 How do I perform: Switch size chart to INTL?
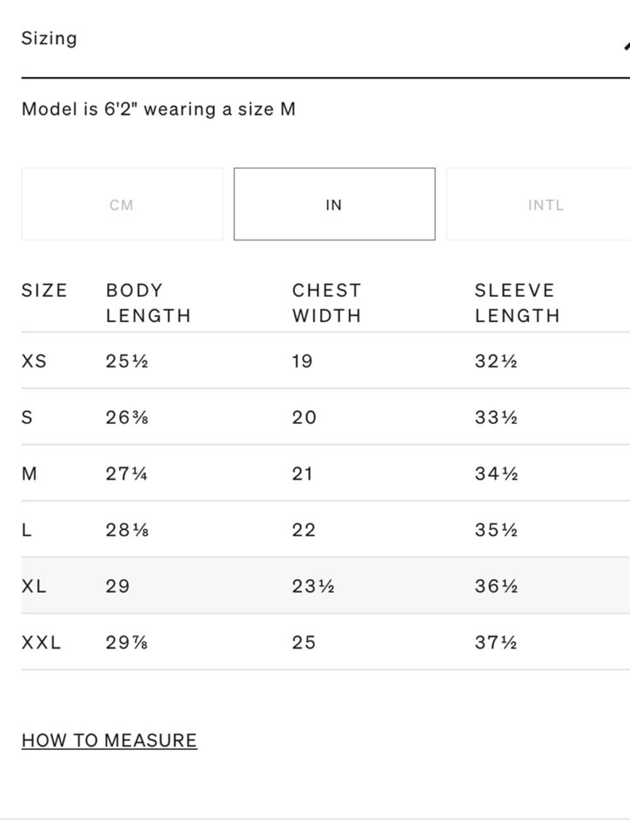[539, 204]
